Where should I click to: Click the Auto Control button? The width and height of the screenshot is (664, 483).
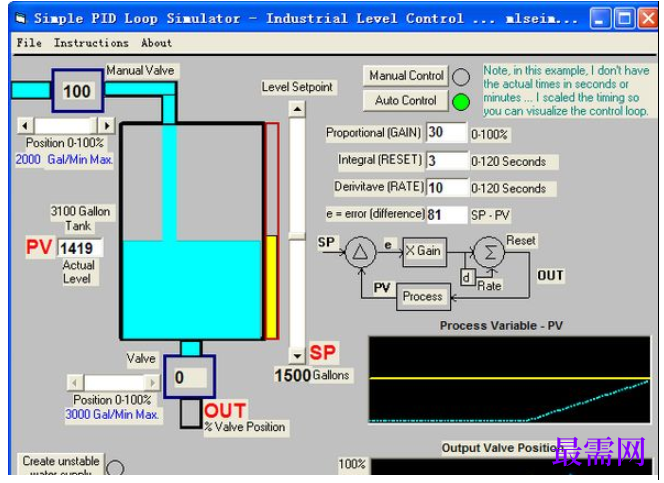pyautogui.click(x=406, y=101)
